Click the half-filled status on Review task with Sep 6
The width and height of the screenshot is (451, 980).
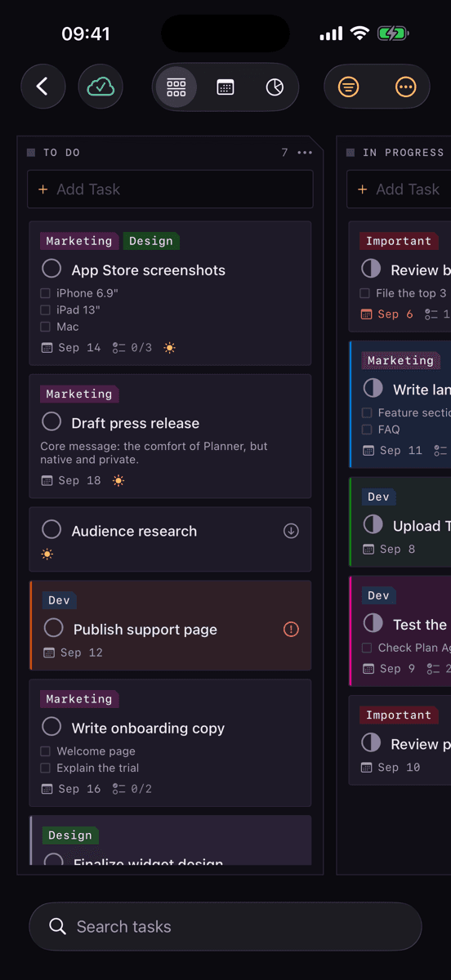(371, 269)
